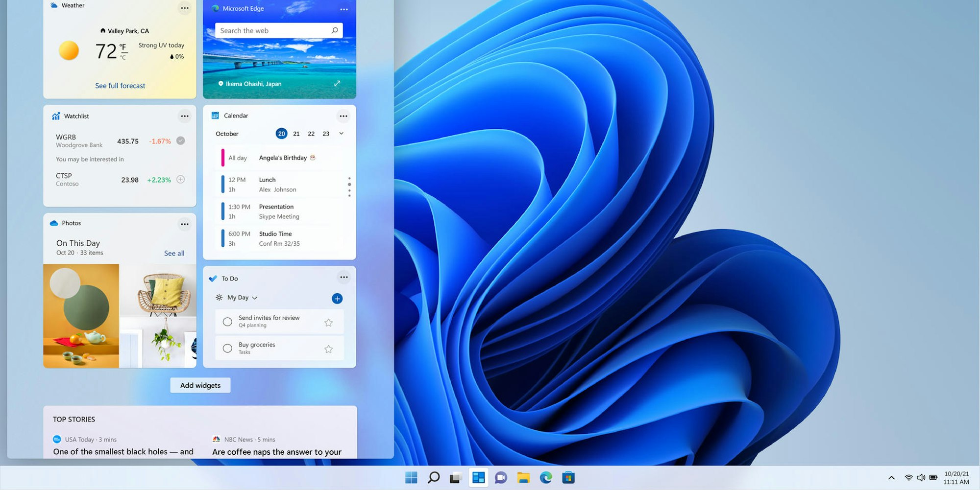The width and height of the screenshot is (980, 490).
Task: Show hidden icons in the system tray
Action: [891, 478]
